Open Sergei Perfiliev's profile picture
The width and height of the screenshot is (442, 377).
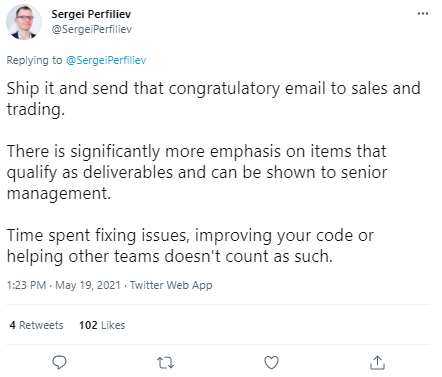(x=24, y=22)
